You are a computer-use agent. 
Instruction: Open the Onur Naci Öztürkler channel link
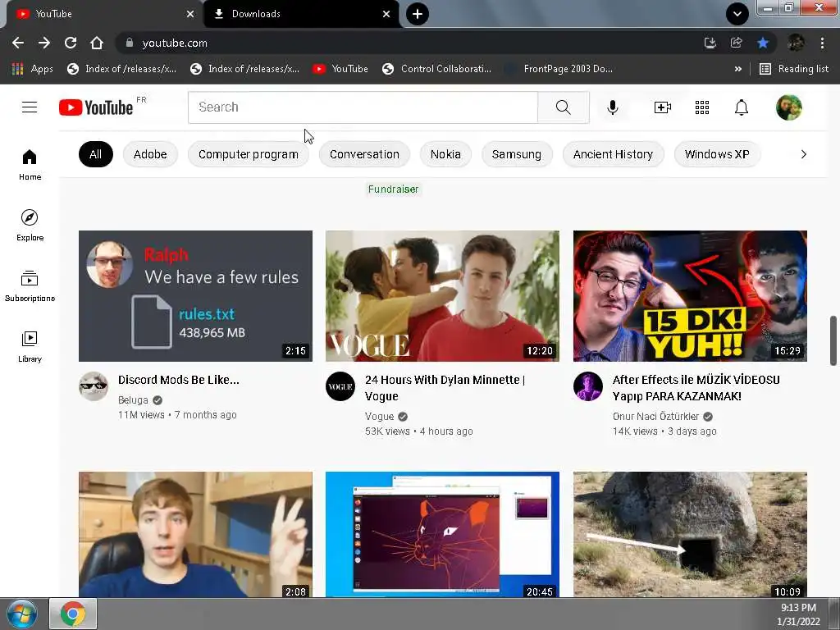point(655,416)
